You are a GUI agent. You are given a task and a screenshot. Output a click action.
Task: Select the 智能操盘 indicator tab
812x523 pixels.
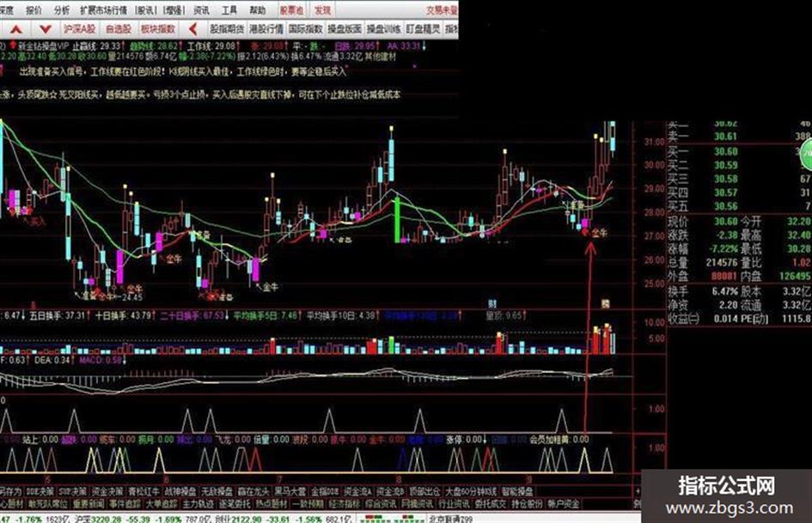coord(516,491)
